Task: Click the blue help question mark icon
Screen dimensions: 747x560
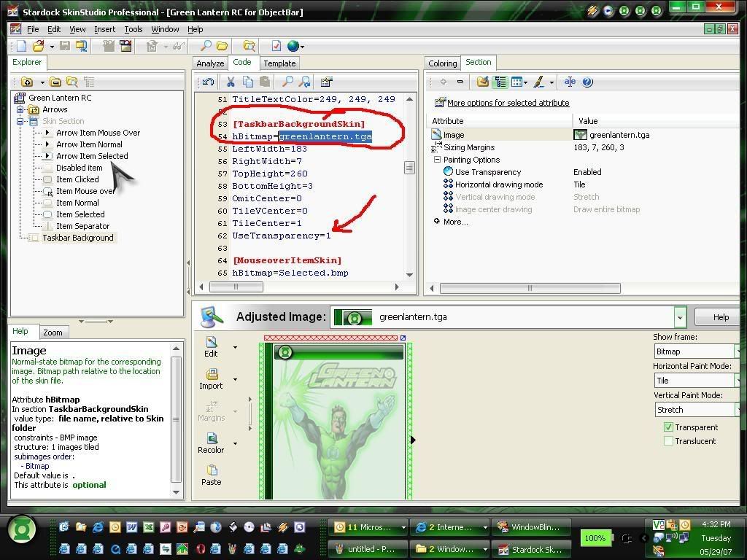Action: 588,82
